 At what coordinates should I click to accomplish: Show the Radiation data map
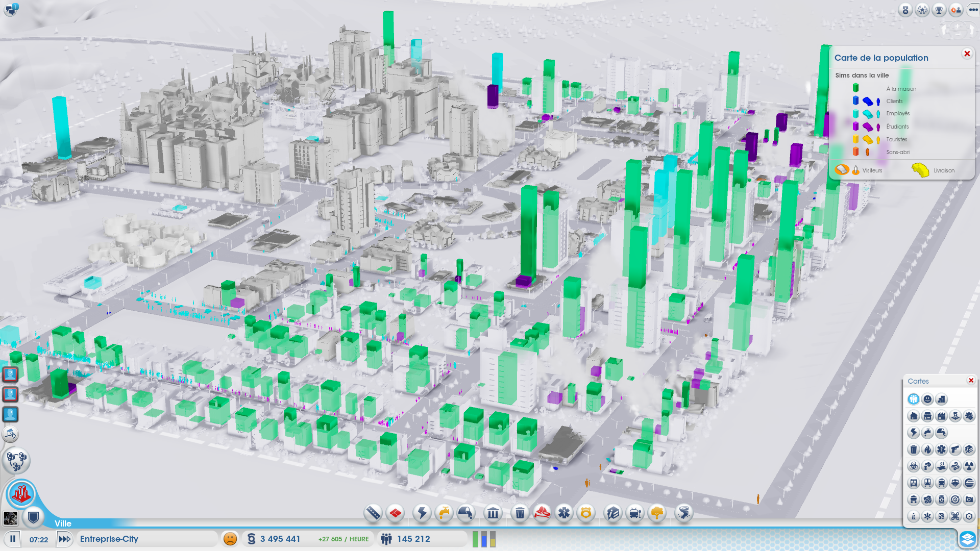[969, 466]
